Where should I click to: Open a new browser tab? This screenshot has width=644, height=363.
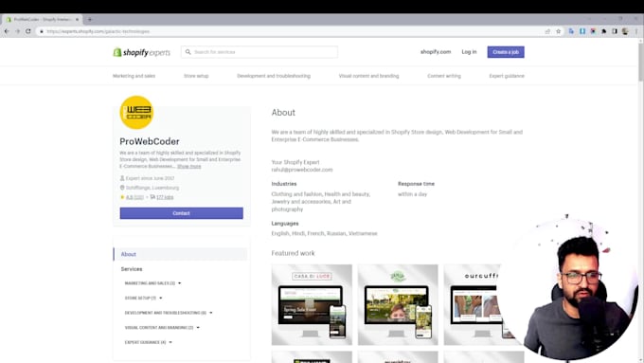[90, 19]
